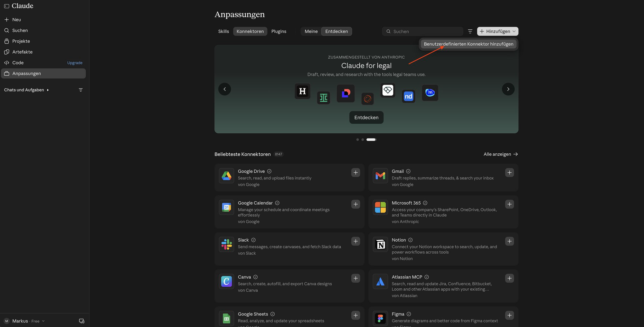Add the Slack connector
The height and width of the screenshot is (327, 644).
[x=355, y=241]
